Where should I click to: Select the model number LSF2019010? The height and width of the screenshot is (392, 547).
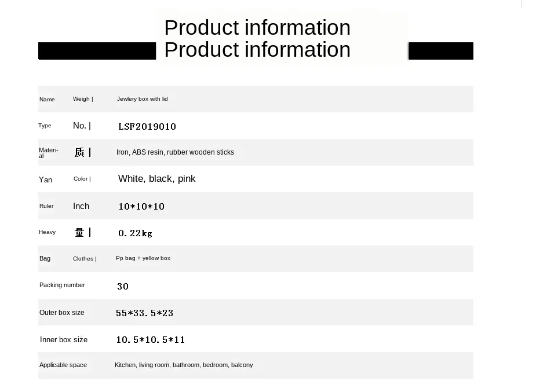click(147, 126)
